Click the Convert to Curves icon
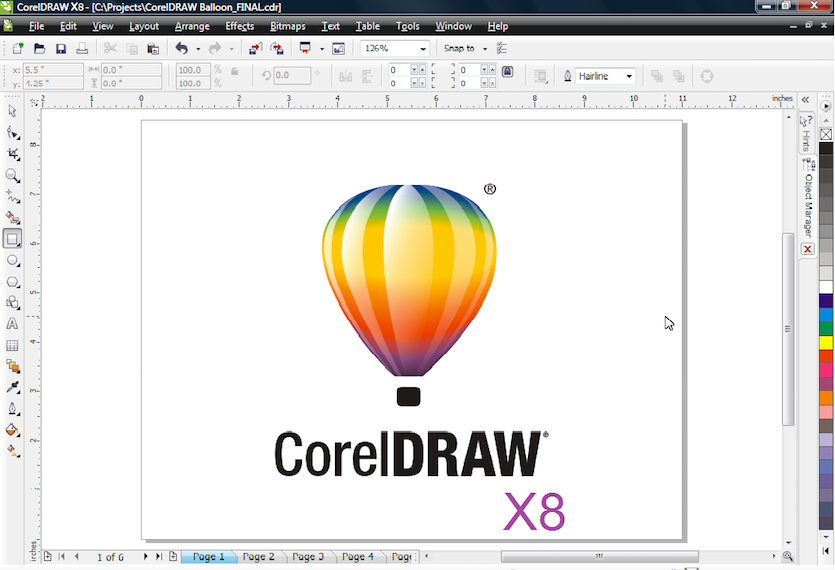 (707, 76)
